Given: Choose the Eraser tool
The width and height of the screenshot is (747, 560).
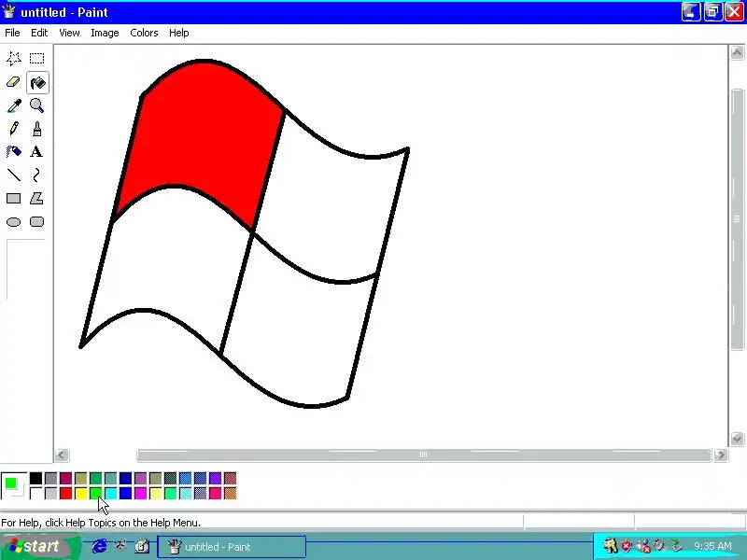Looking at the screenshot, I should click(x=13, y=82).
